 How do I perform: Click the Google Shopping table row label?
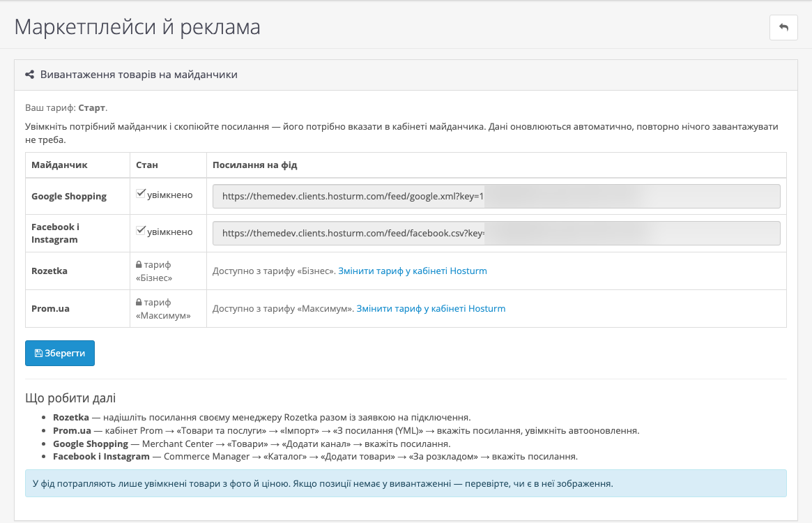click(69, 197)
